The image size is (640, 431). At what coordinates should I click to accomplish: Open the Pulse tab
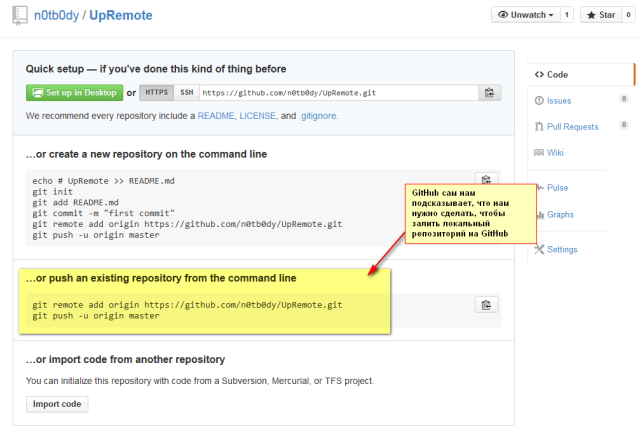557,188
